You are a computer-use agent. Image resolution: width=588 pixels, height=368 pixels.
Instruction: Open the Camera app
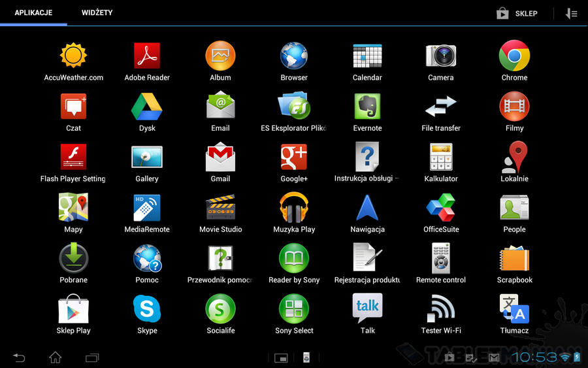[441, 56]
